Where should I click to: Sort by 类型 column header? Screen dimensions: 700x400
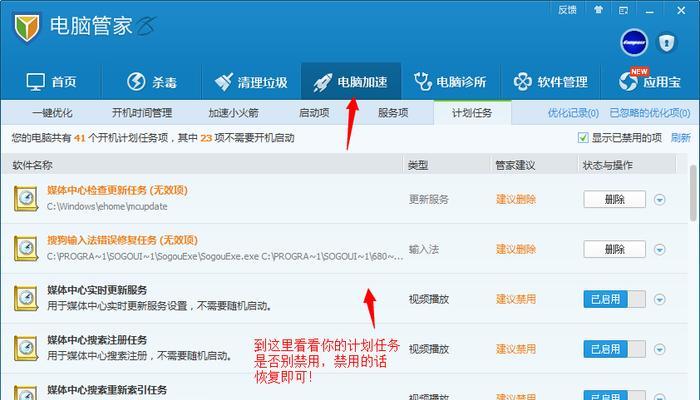point(418,165)
